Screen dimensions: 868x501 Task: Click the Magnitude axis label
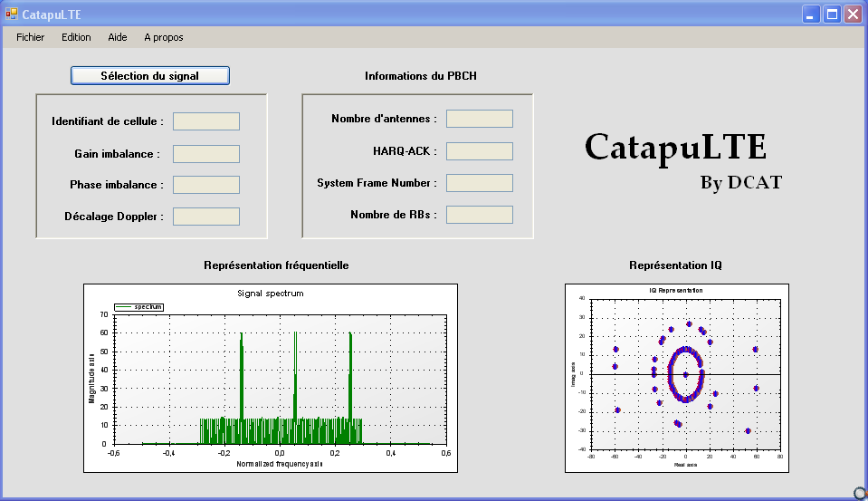pyautogui.click(x=91, y=378)
